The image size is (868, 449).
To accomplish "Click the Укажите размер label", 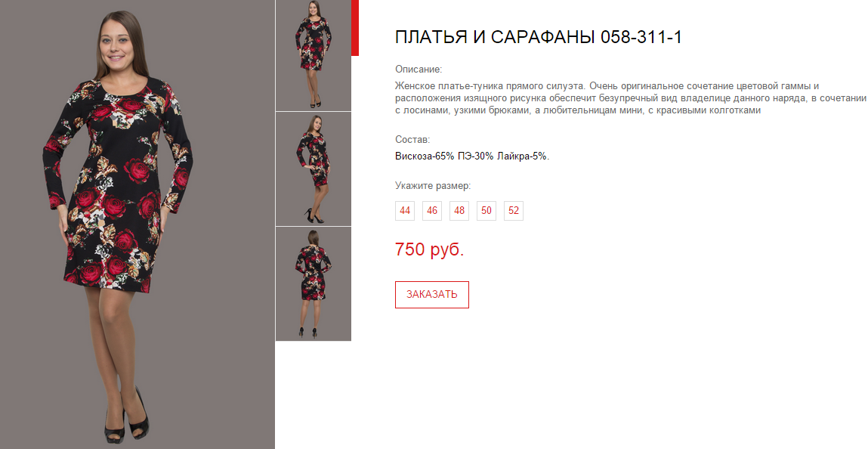I will click(433, 186).
